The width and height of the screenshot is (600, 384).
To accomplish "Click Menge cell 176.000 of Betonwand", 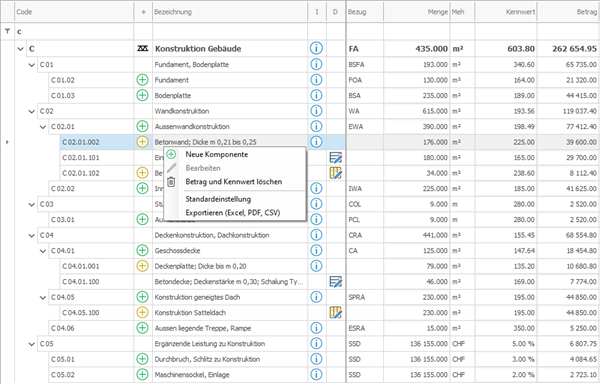I will (416, 142).
